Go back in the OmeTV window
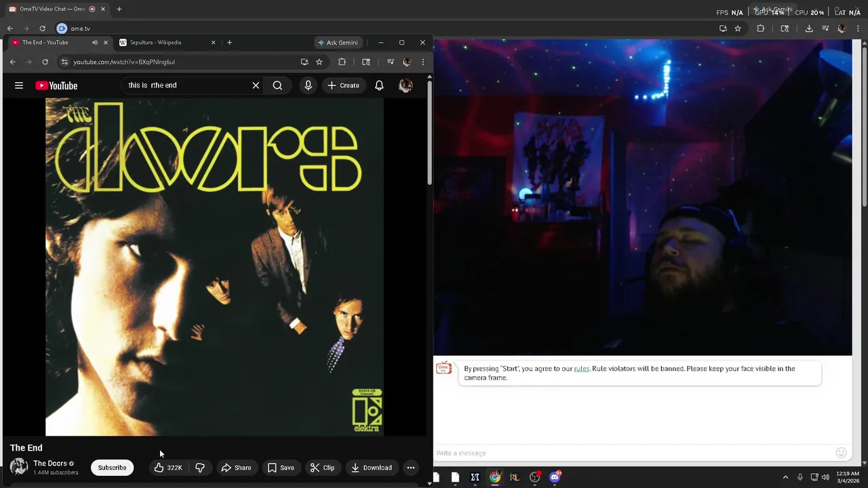This screenshot has height=488, width=868. click(x=9, y=28)
